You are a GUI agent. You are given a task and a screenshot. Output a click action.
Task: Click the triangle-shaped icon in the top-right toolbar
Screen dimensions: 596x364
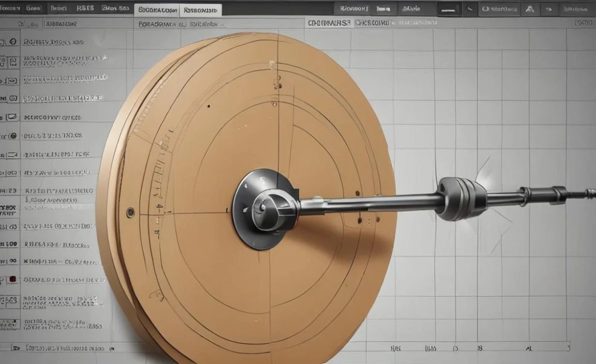(x=530, y=9)
